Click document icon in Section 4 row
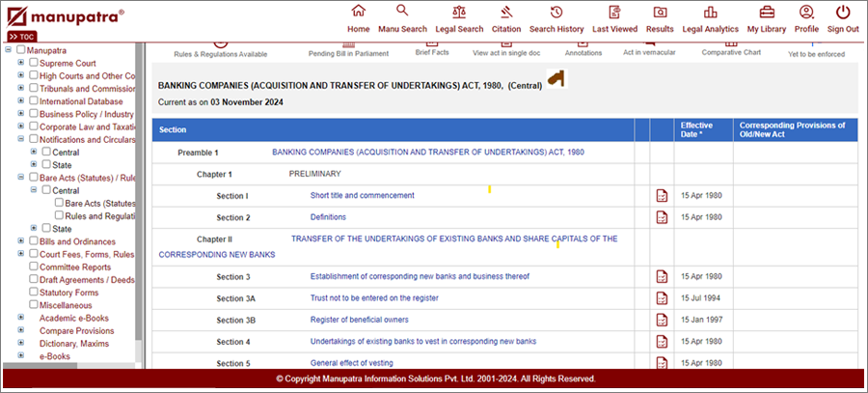 [662, 342]
